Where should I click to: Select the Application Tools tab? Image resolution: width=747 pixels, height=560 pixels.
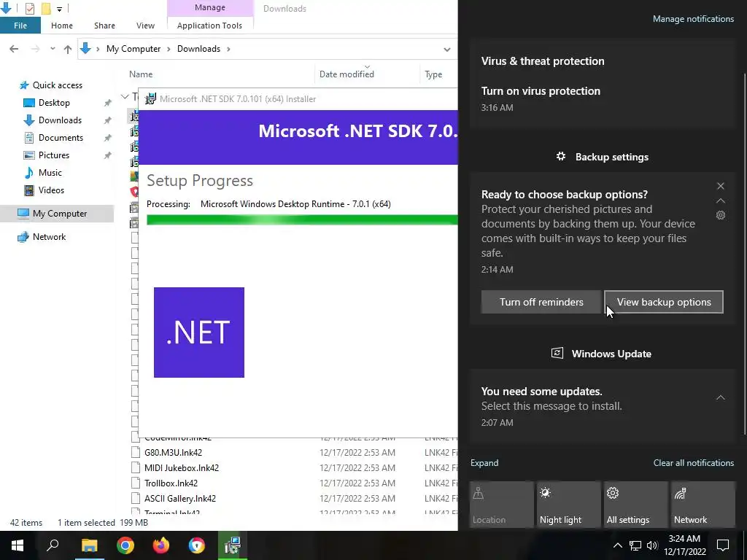click(x=209, y=26)
